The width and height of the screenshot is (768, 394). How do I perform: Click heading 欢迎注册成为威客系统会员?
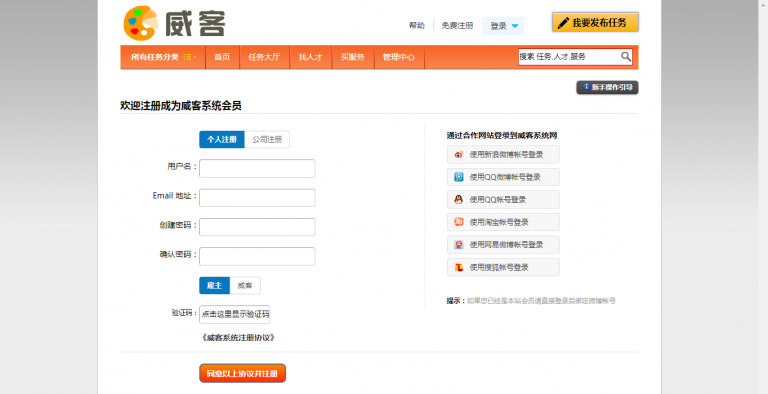[181, 105]
